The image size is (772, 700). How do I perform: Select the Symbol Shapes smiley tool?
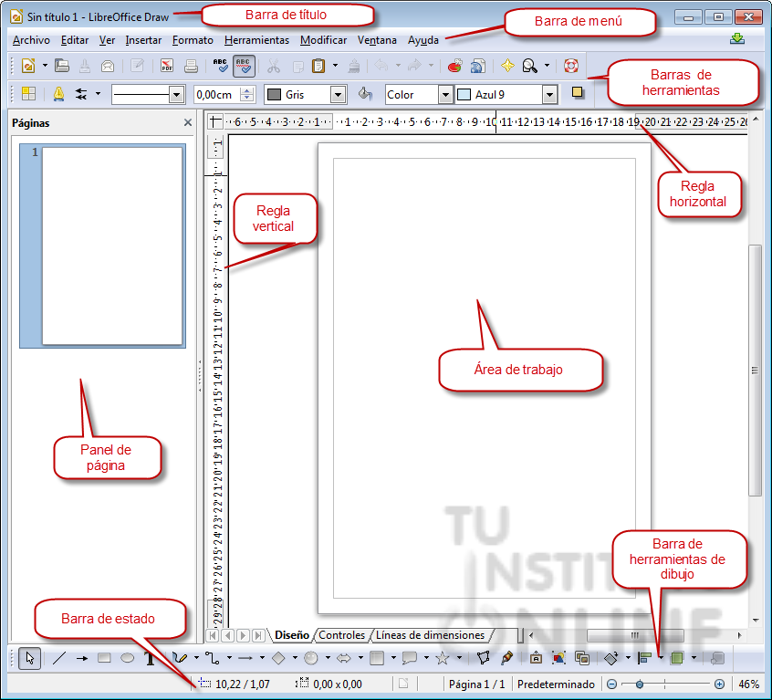coord(310,658)
